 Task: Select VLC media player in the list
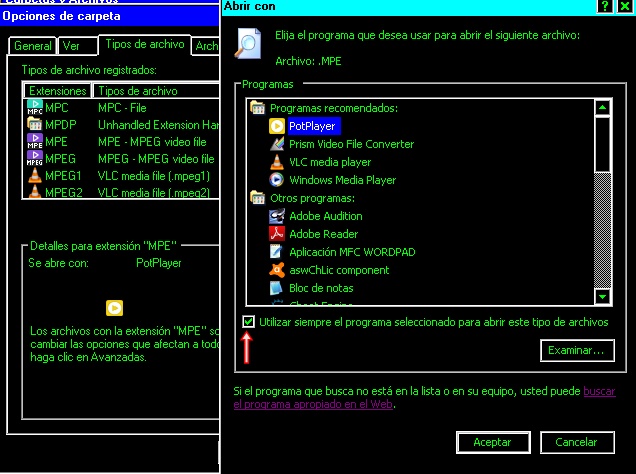point(330,162)
